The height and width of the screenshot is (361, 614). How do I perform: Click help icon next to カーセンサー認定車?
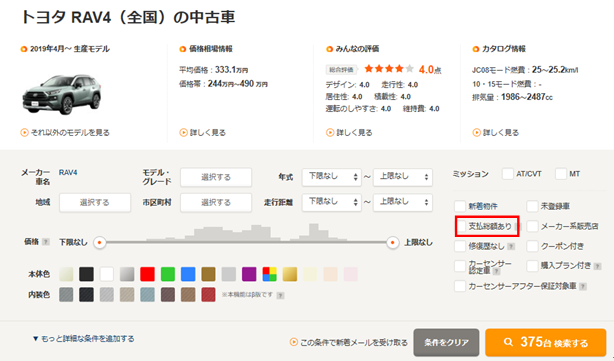[496, 271]
